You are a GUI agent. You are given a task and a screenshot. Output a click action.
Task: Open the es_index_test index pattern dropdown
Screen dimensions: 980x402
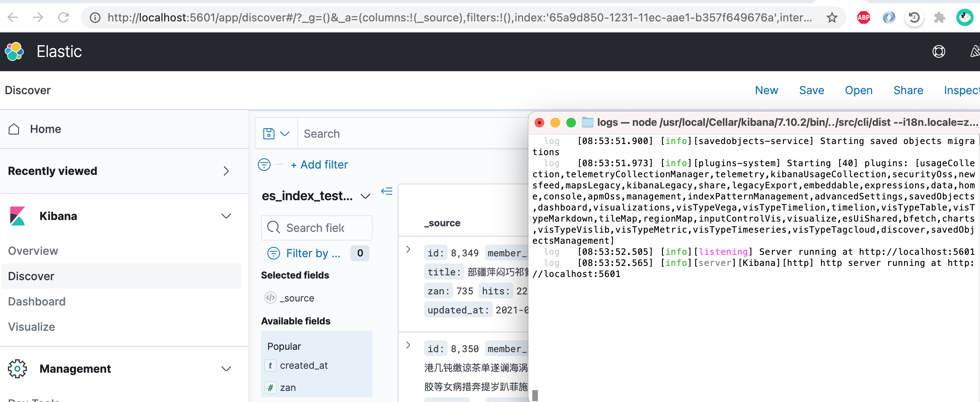316,196
